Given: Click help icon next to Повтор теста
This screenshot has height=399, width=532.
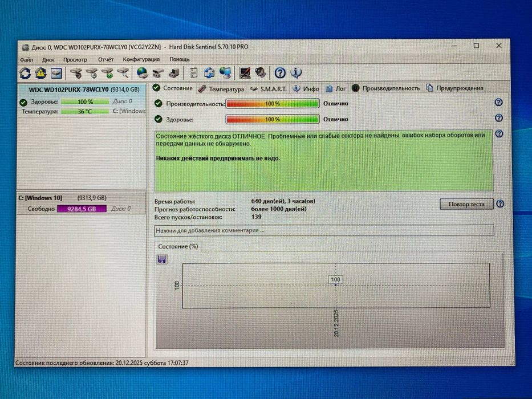Looking at the screenshot, I should click(500, 204).
